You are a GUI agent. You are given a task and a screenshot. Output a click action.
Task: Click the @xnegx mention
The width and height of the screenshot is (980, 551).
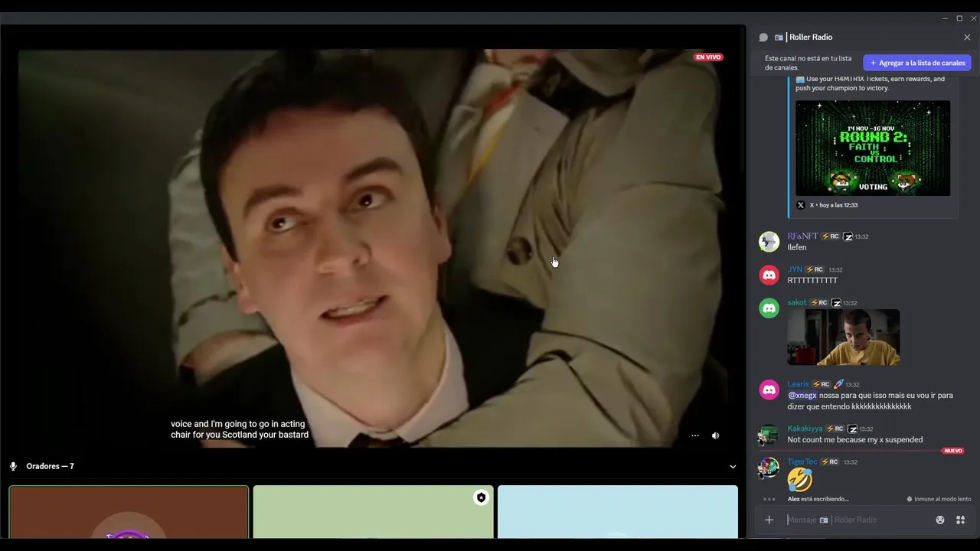coord(802,396)
